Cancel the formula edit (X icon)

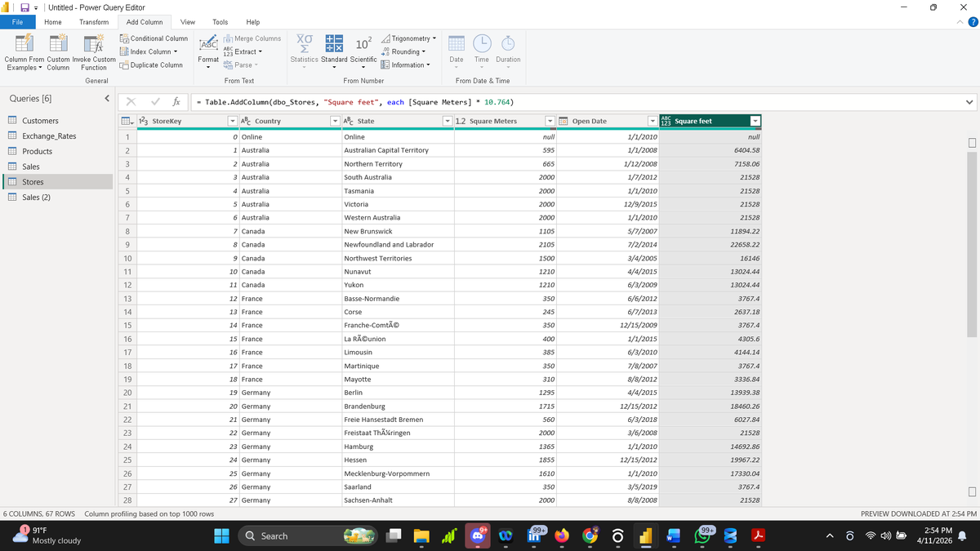[x=131, y=102]
